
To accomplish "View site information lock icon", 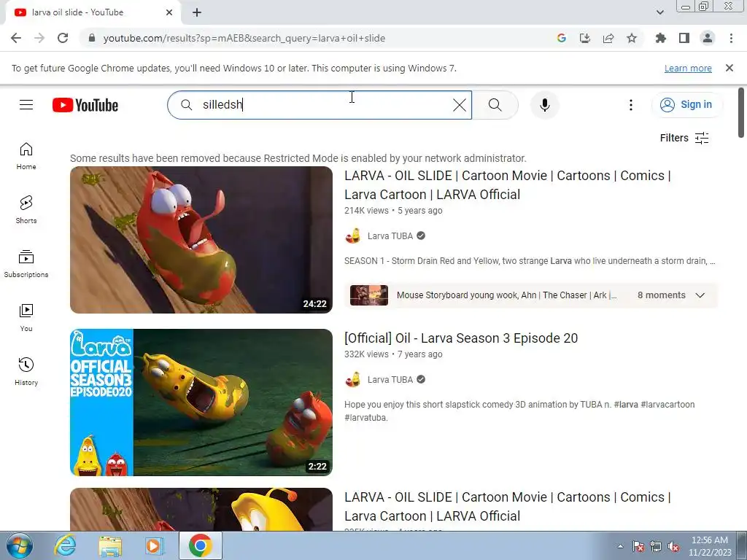I will point(92,38).
